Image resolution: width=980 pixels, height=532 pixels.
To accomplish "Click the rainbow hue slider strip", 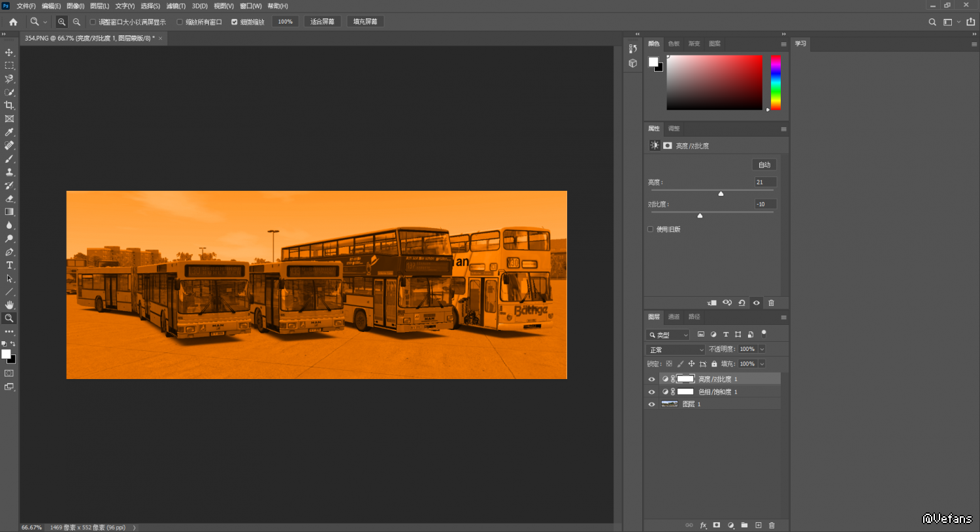I will (x=776, y=82).
